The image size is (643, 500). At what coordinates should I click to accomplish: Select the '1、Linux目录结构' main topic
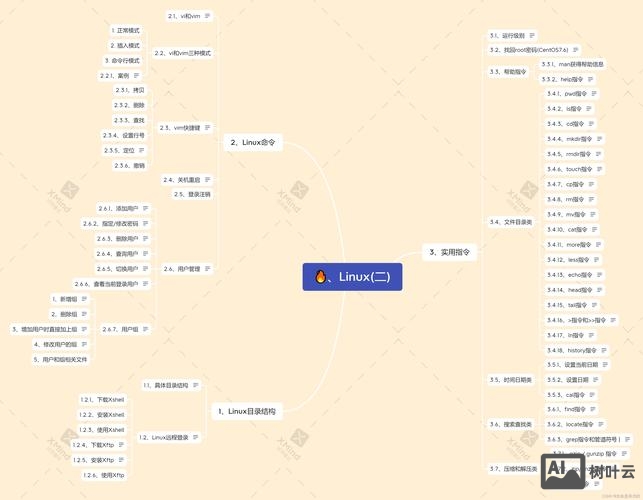click(x=247, y=411)
